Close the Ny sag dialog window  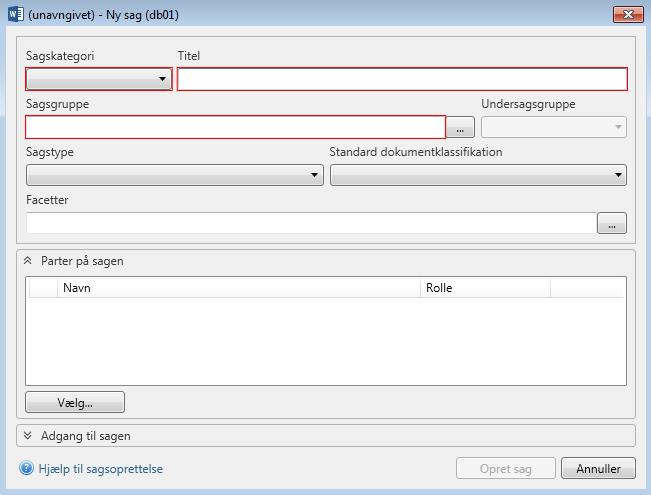(625, 16)
